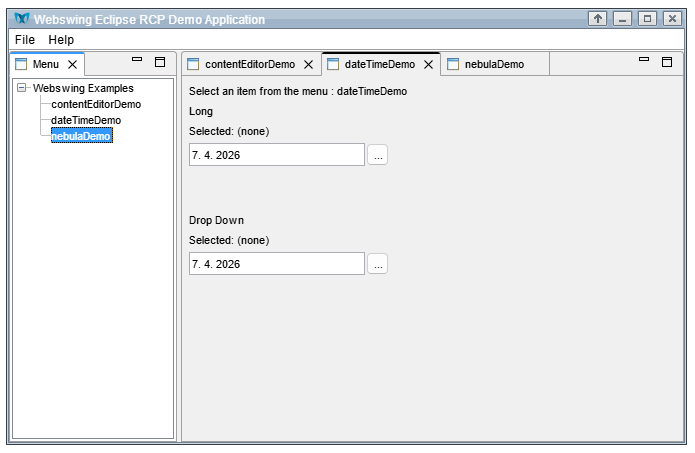Click the undock arrow button in title bar
Viewport: 695px width, 453px height.
pyautogui.click(x=598, y=19)
